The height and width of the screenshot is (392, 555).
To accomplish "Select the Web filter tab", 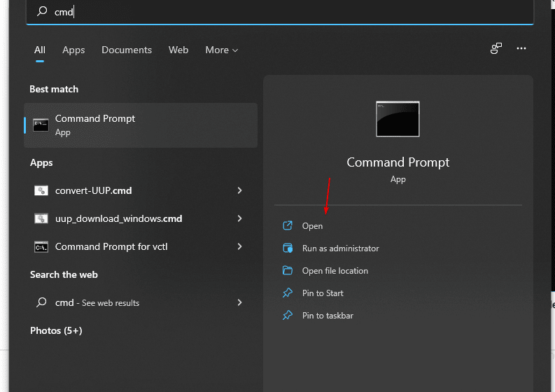I will pyautogui.click(x=178, y=50).
